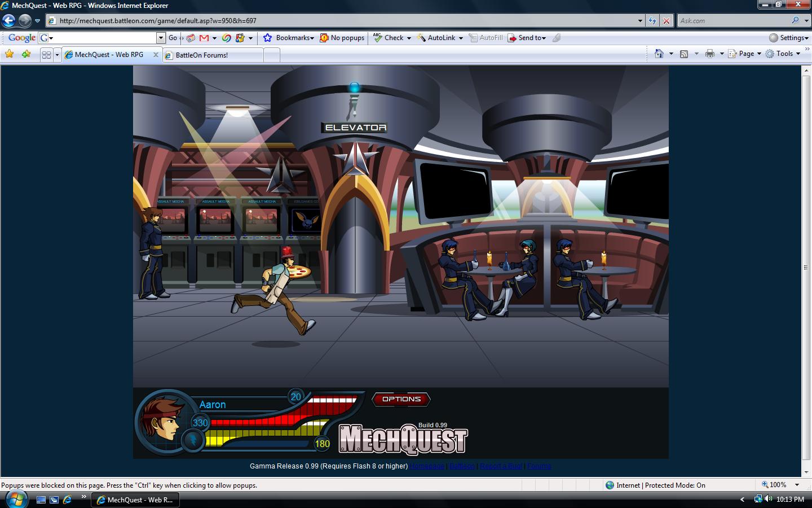Click the Forums link below the game
812x508 pixels.
[x=539, y=466]
